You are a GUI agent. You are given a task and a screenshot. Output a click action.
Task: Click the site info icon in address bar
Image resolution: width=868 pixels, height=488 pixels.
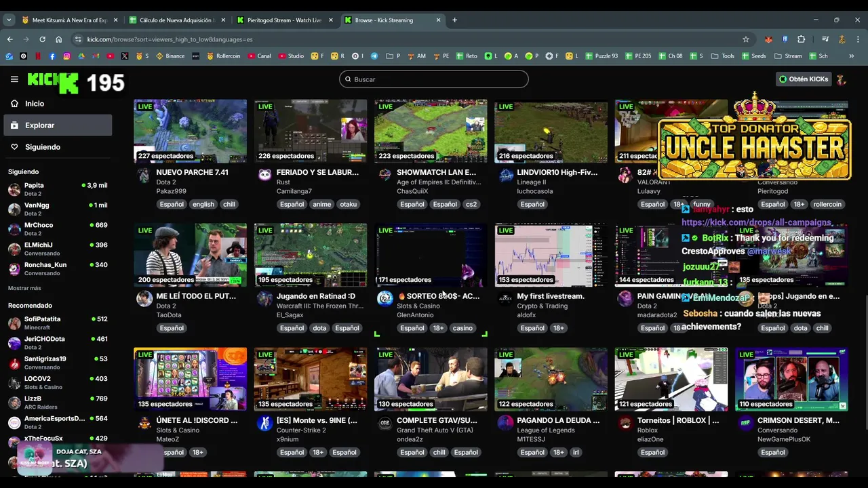(x=78, y=39)
